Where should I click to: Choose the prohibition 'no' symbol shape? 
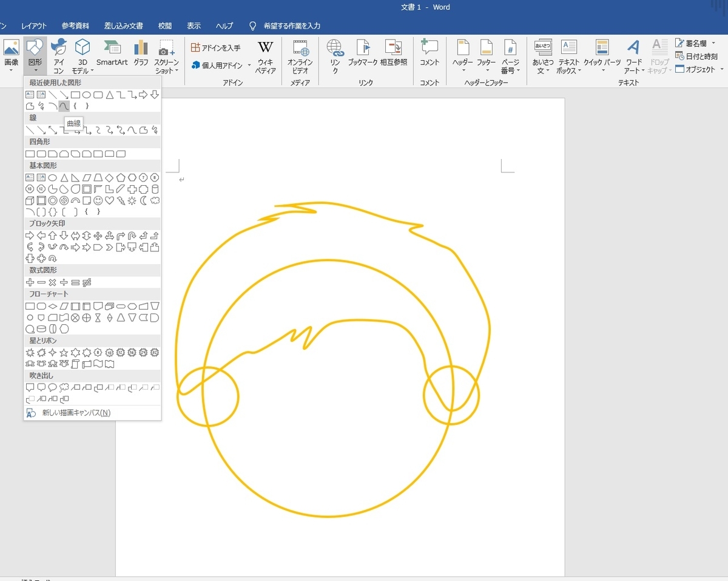point(64,200)
